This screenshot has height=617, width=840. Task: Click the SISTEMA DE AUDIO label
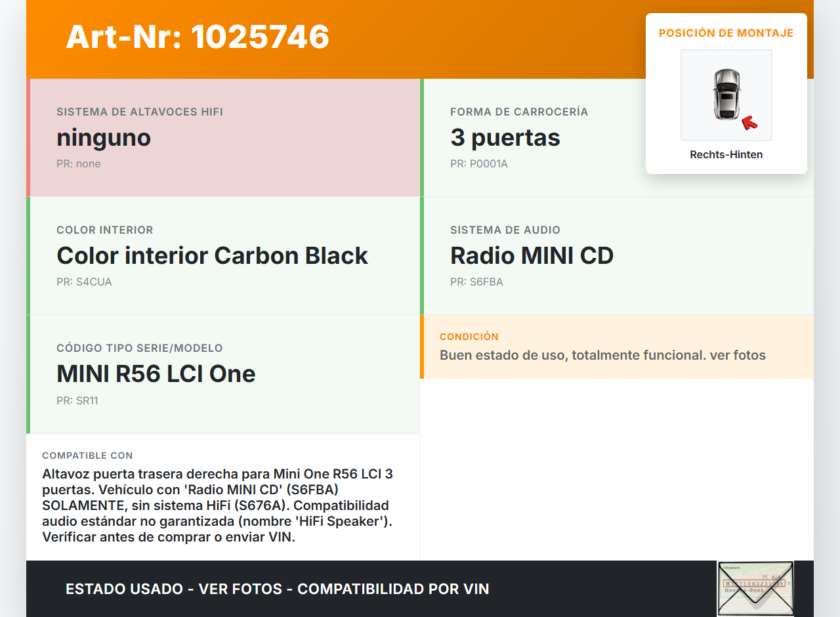tap(505, 230)
